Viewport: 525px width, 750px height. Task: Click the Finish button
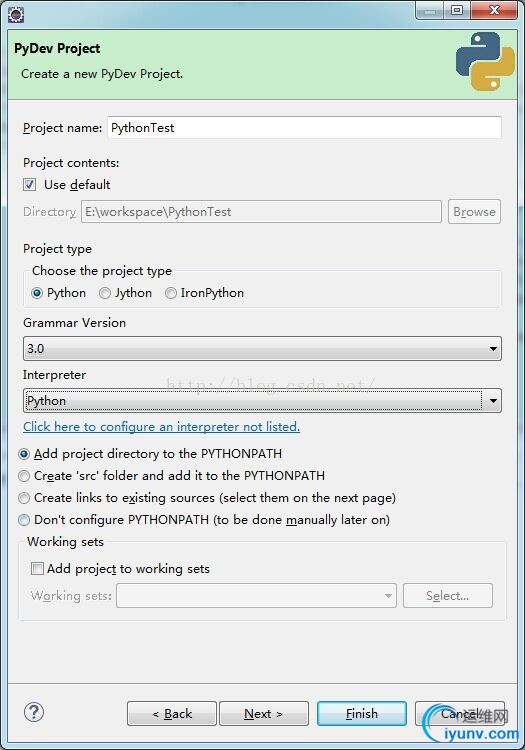[362, 714]
